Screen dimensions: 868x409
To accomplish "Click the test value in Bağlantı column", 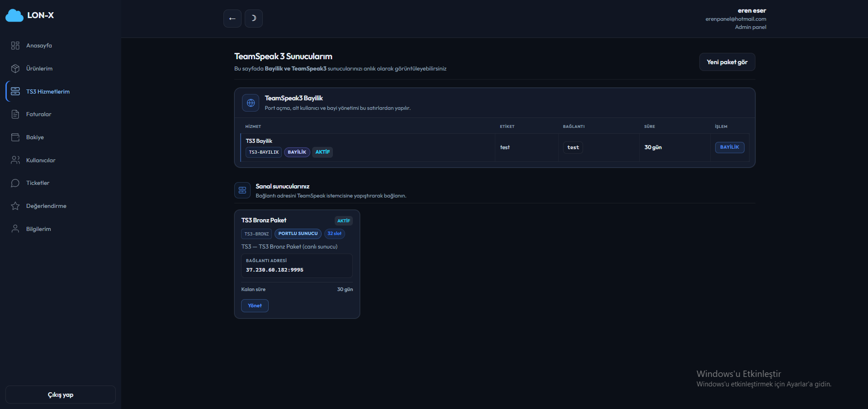I will pos(573,147).
